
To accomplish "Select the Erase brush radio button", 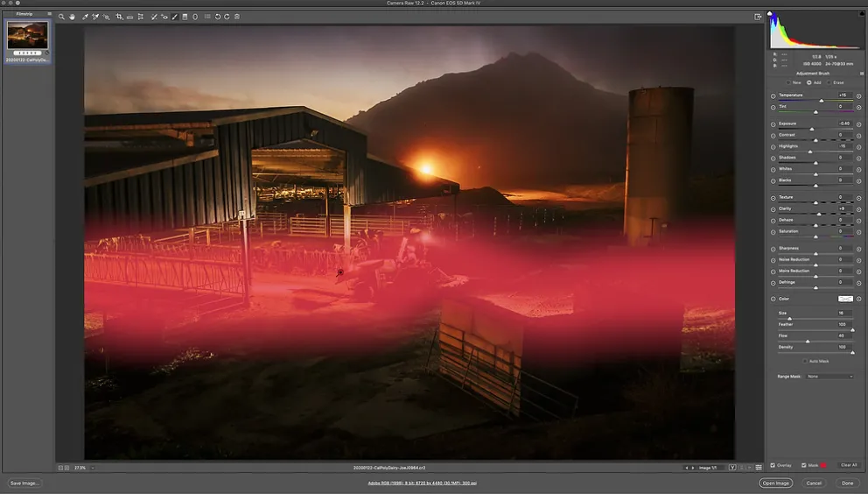I will 829,82.
